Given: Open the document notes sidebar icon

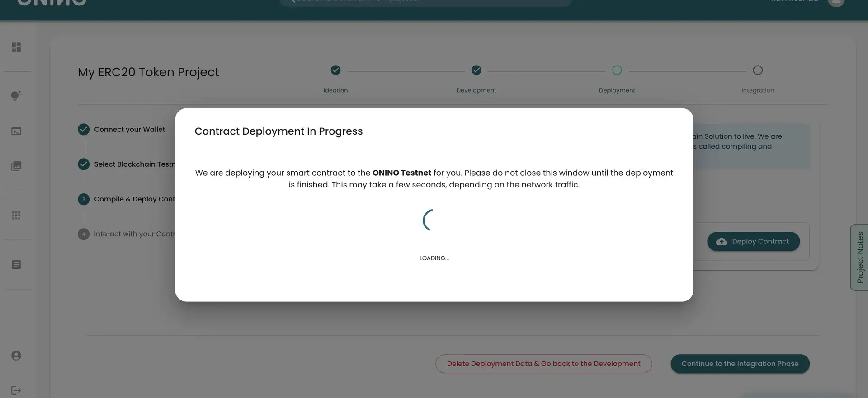Looking at the screenshot, I should point(16,265).
